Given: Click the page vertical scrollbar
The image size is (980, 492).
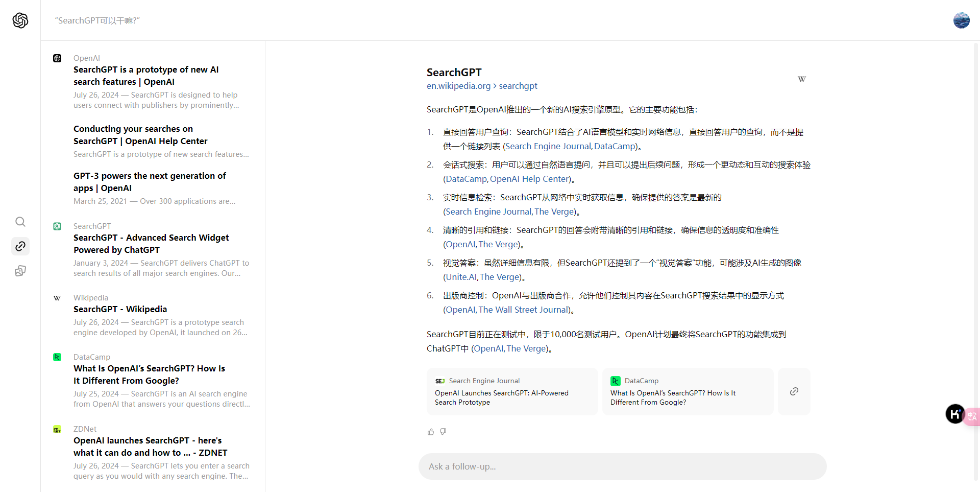Looking at the screenshot, I should pos(976,261).
